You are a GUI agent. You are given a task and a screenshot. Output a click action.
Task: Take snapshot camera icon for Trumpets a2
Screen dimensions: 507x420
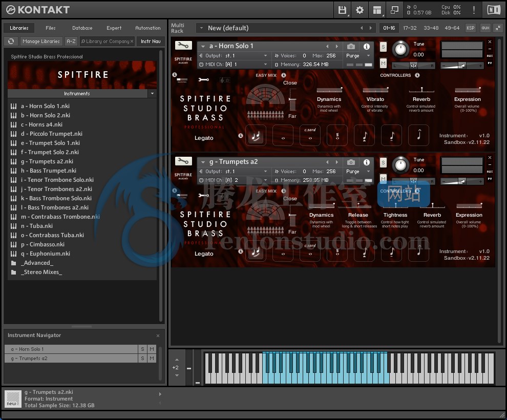351,162
